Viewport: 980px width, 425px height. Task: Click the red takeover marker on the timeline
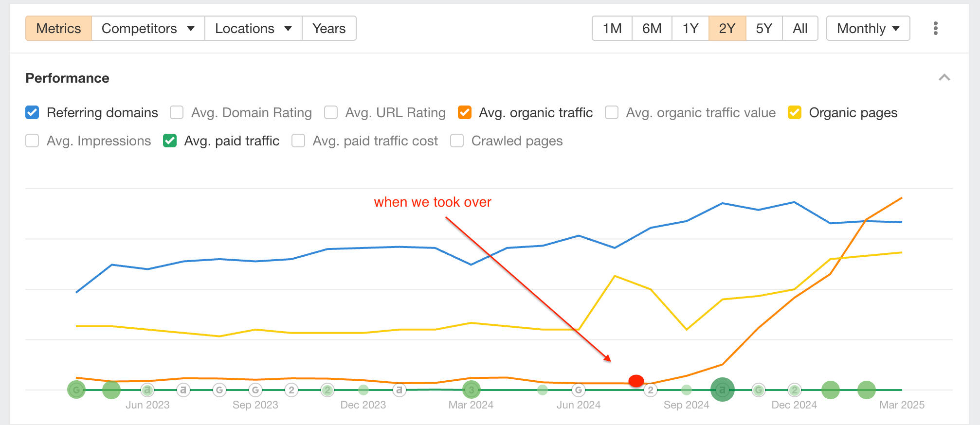[x=635, y=381]
